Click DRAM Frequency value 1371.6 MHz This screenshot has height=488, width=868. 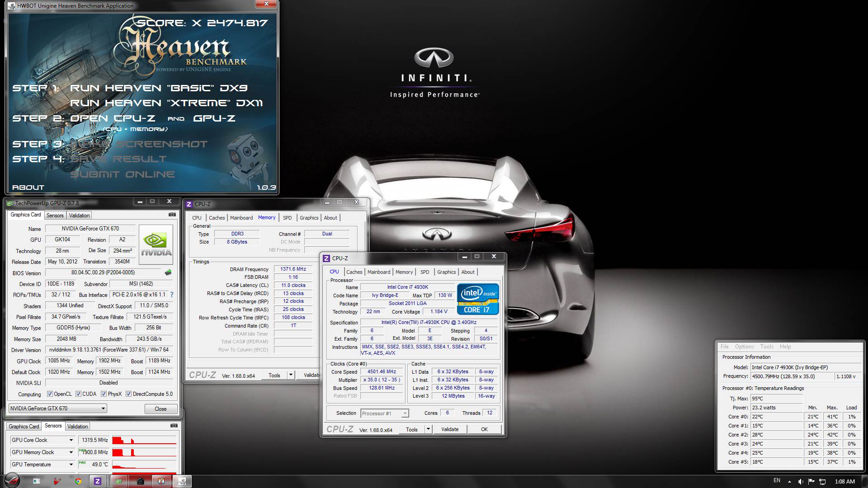point(293,269)
